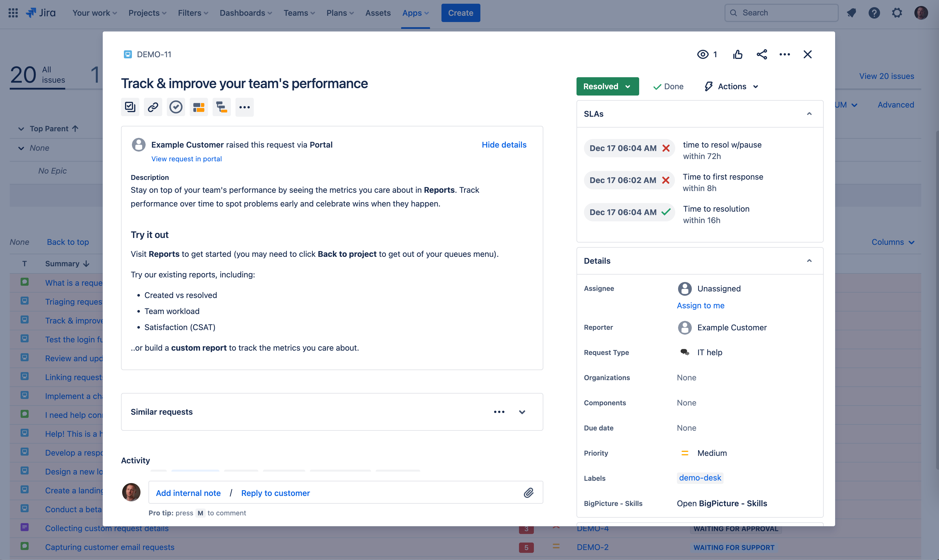Click Reply to customer

276,493
